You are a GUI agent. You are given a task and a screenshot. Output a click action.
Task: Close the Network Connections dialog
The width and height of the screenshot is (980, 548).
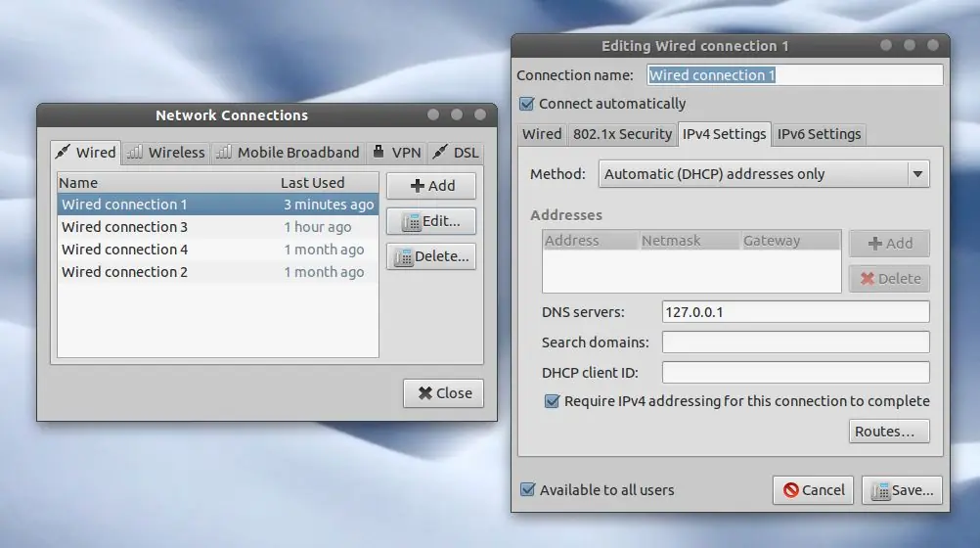click(443, 392)
